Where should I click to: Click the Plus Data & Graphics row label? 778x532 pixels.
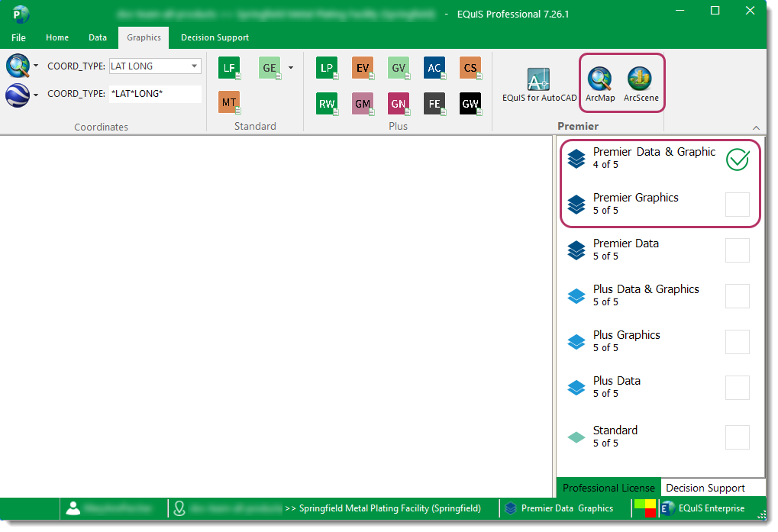(646, 289)
